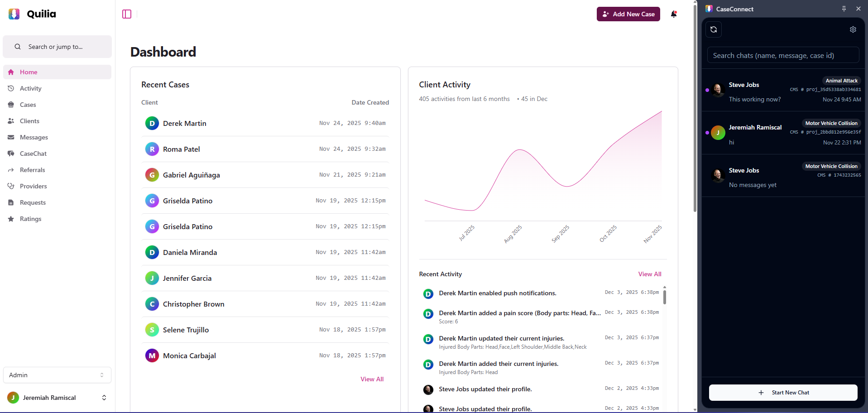Select the Referrals arrow icon
The image size is (868, 413).
click(x=11, y=170)
